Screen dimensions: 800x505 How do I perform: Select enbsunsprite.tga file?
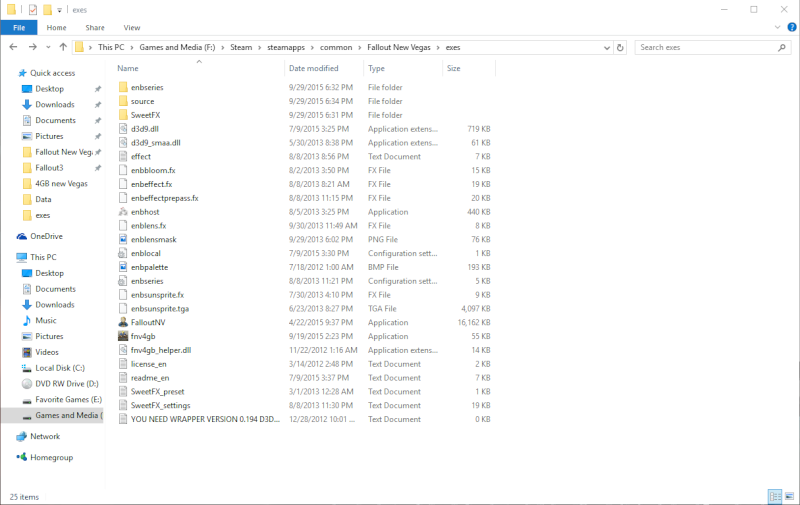coord(160,309)
